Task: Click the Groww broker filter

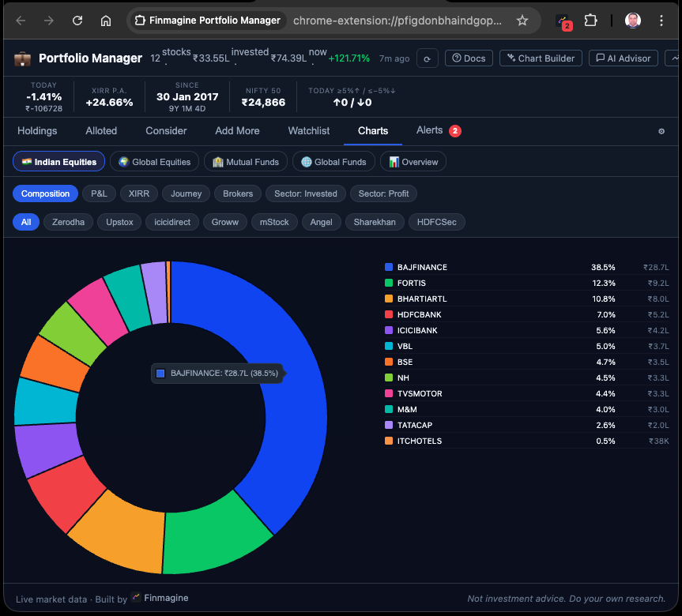Action: (x=224, y=222)
